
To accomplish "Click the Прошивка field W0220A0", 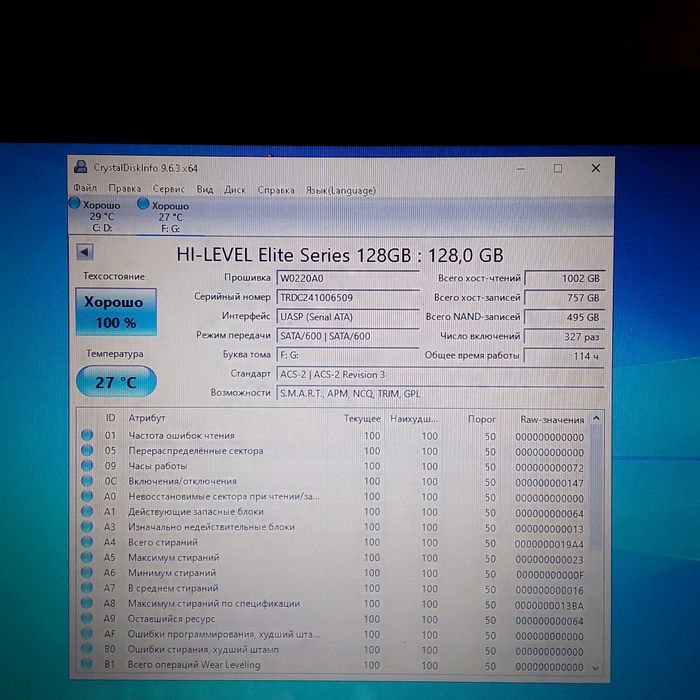I will coord(348,278).
